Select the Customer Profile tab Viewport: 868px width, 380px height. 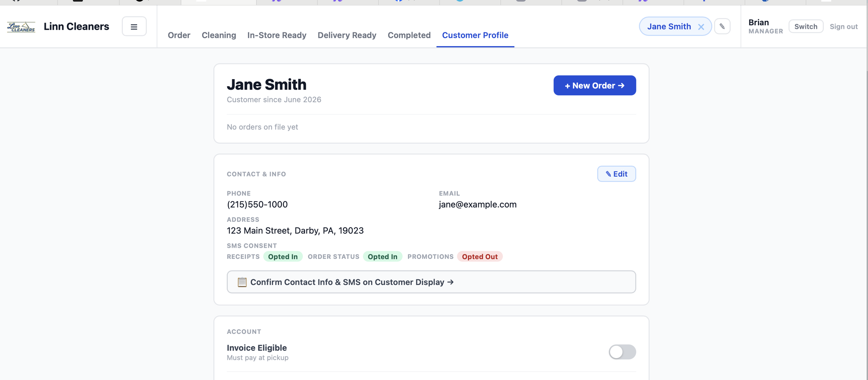coord(475,35)
